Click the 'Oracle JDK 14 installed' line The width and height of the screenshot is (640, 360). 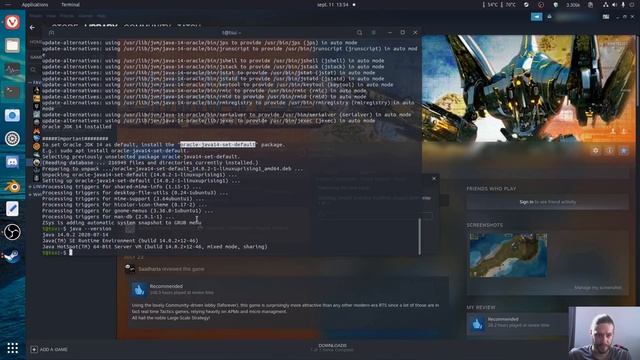click(x=76, y=127)
